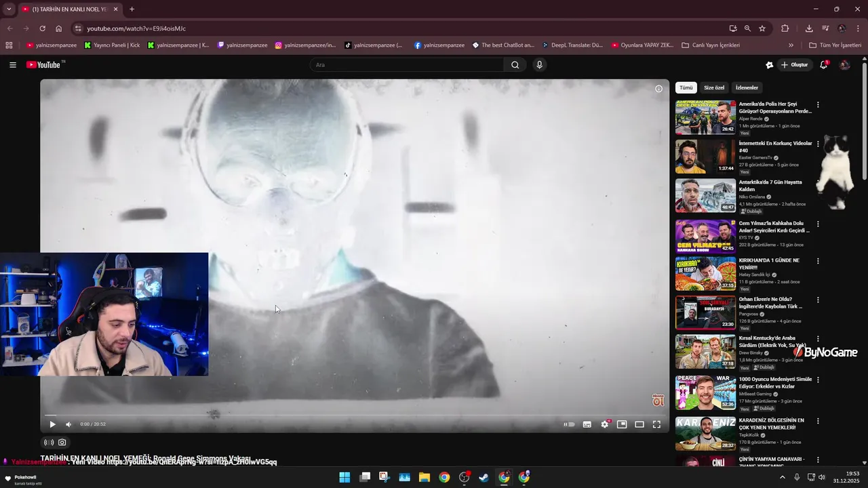Screen dimensions: 868x488
Task: Switch to miniplayer mode
Action: (622, 424)
